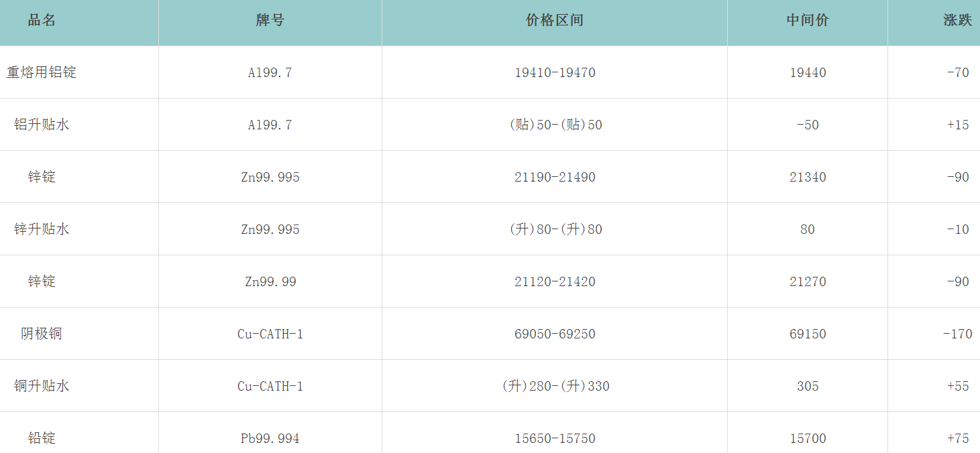Click the 品名 column header

tap(42, 20)
